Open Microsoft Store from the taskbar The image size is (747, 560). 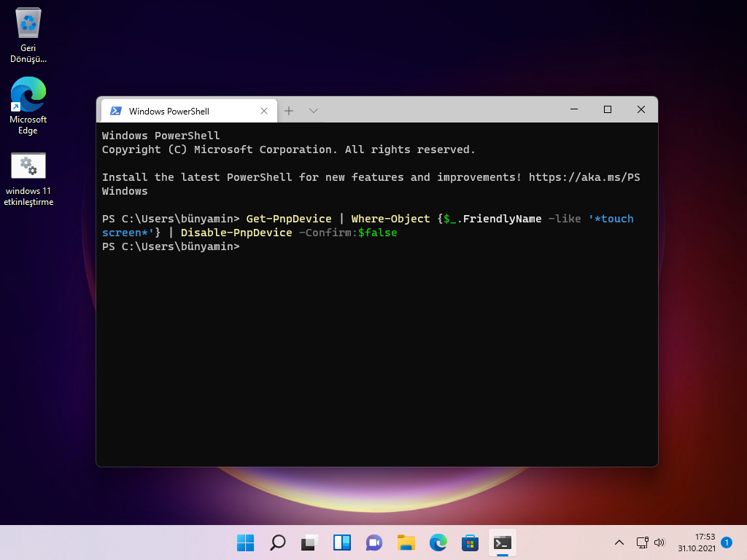(x=471, y=542)
